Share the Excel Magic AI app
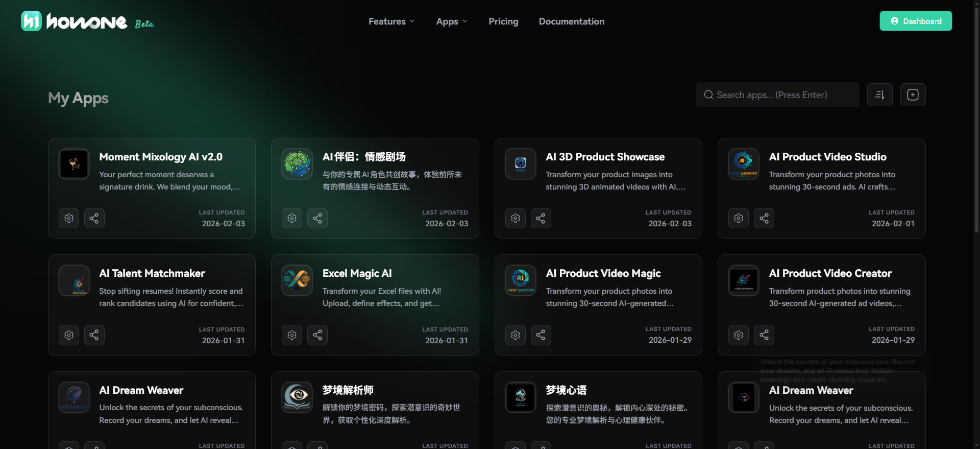The width and height of the screenshot is (980, 449). pyautogui.click(x=317, y=335)
